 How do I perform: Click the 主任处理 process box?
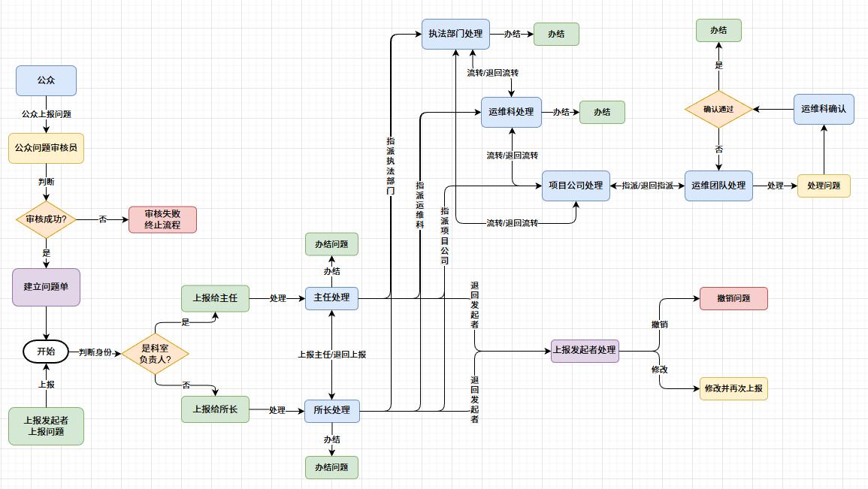(x=331, y=298)
